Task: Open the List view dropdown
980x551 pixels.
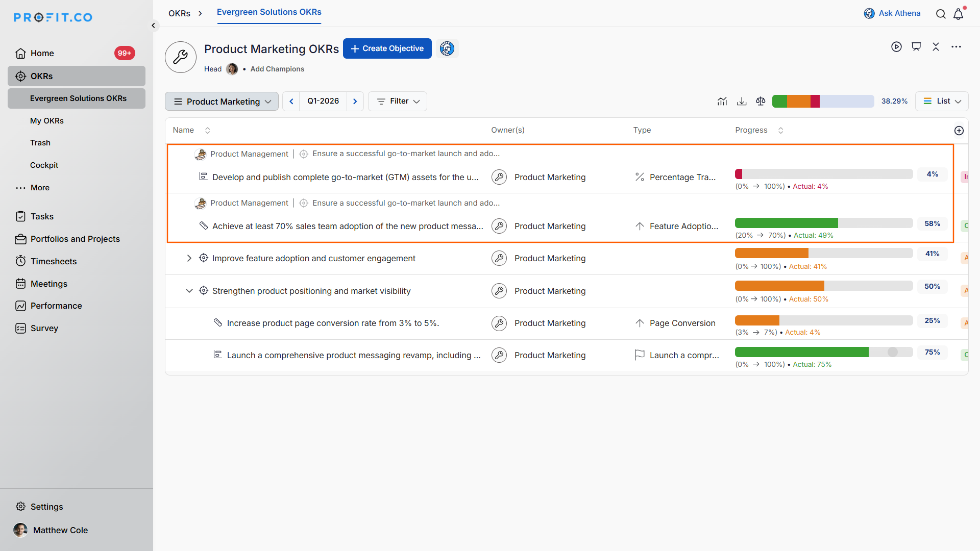Action: pos(942,102)
